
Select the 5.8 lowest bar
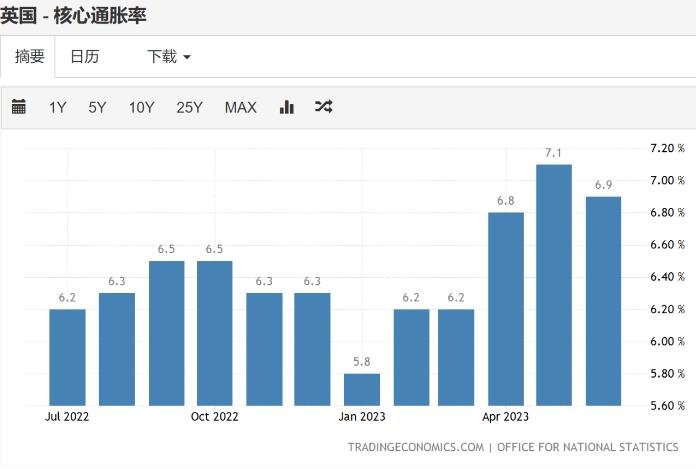[x=361, y=389]
